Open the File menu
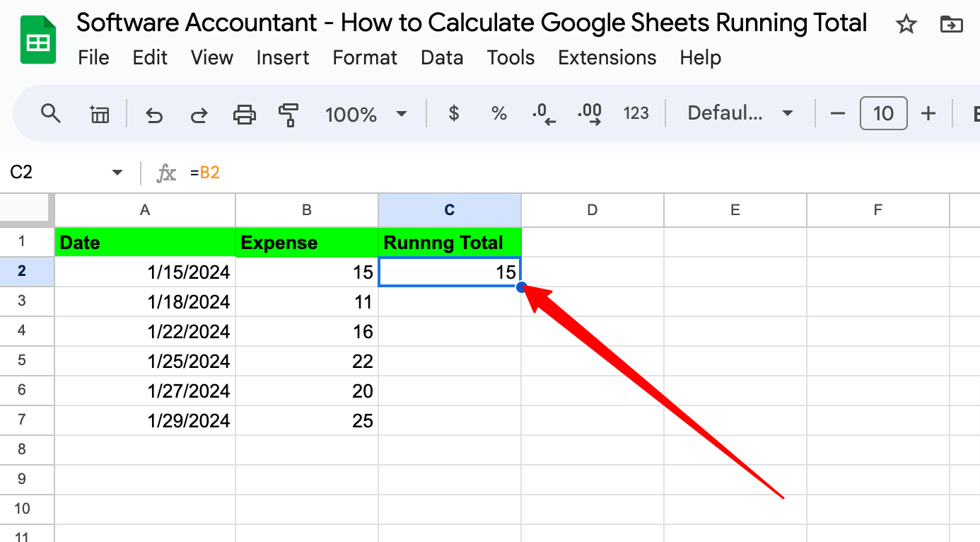980x542 pixels. (93, 57)
